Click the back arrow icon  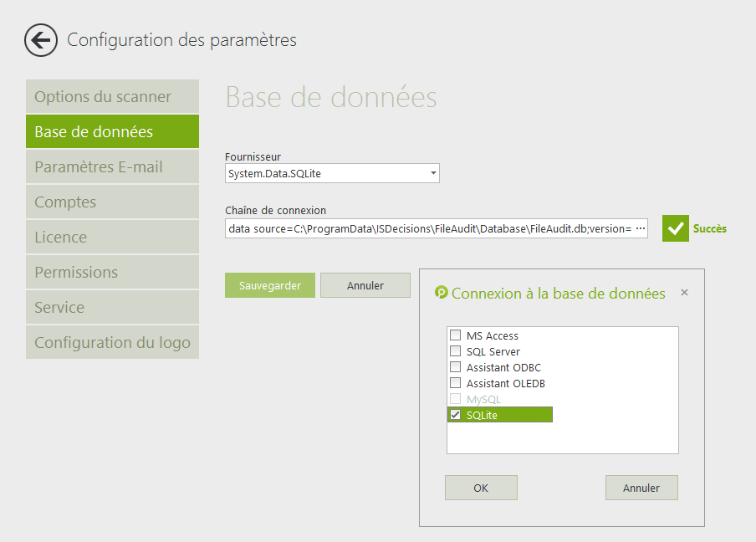[41, 40]
